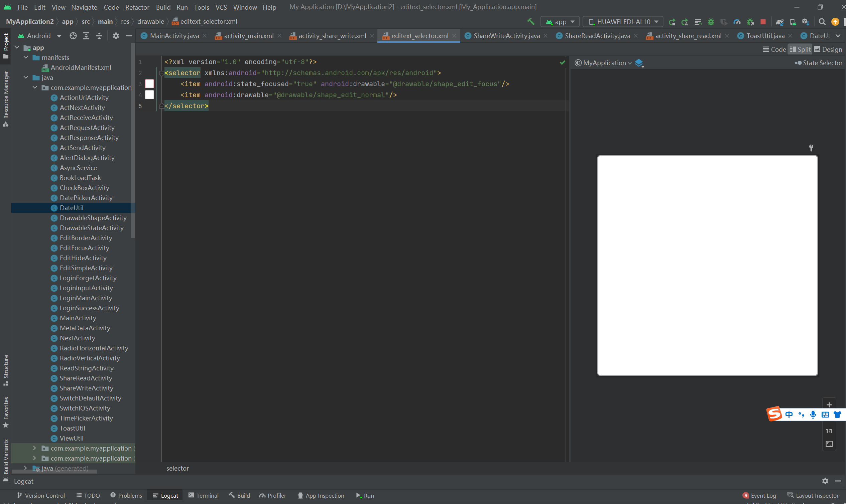Viewport: 846px width, 504px height.
Task: Switch editor to Design view mode
Action: [828, 49]
